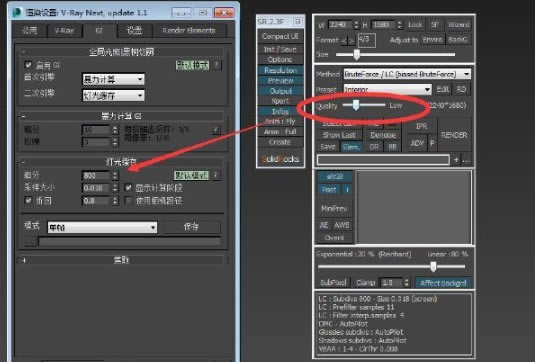Click the IPR render button
The image size is (535, 362).
click(x=422, y=126)
